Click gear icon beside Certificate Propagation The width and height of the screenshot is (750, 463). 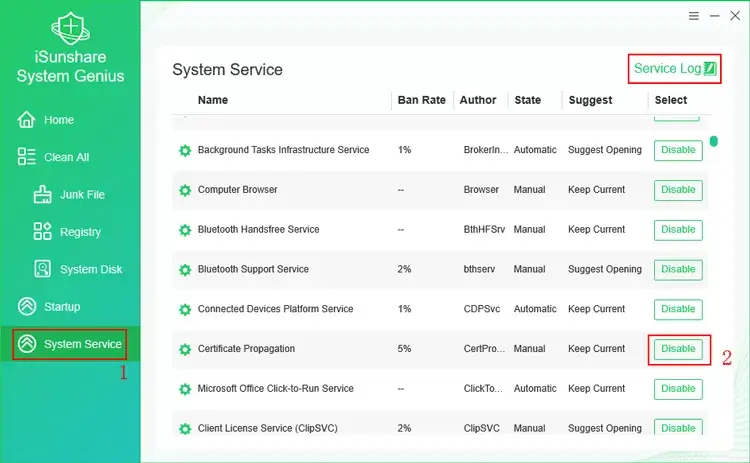coord(185,349)
